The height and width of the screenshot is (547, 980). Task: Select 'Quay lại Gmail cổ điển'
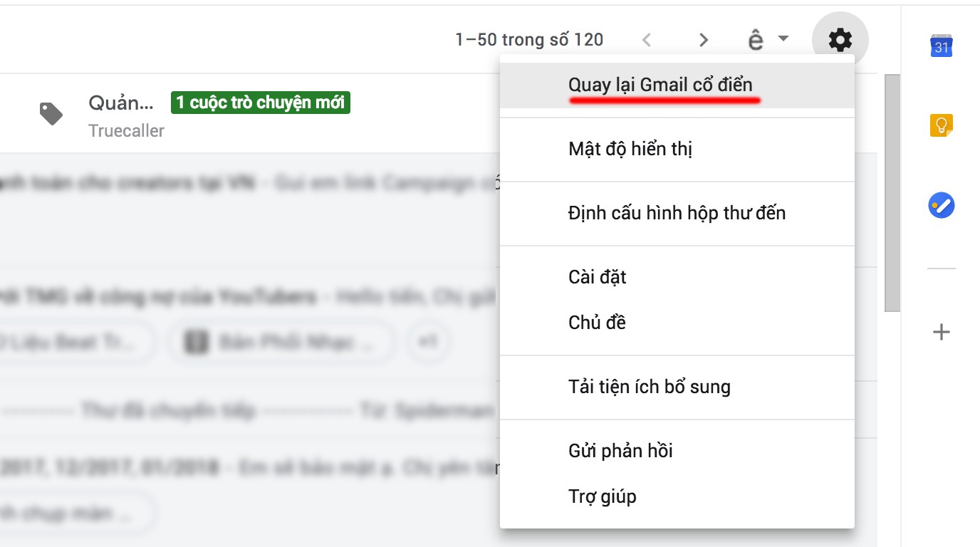pyautogui.click(x=662, y=85)
